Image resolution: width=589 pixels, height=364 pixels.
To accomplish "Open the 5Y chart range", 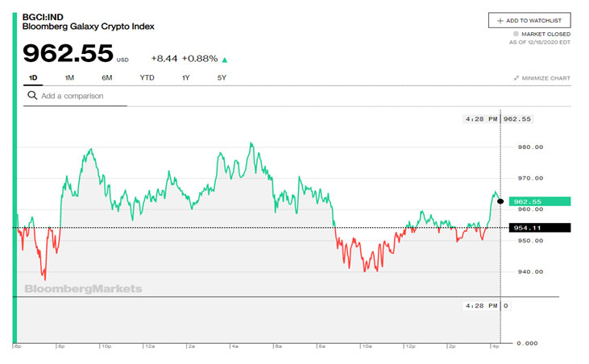I will (222, 77).
